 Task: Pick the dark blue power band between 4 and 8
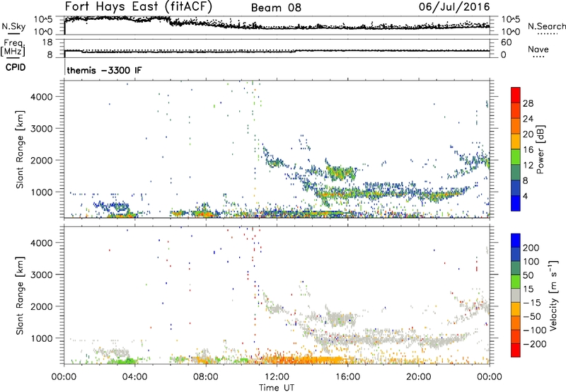click(516, 188)
